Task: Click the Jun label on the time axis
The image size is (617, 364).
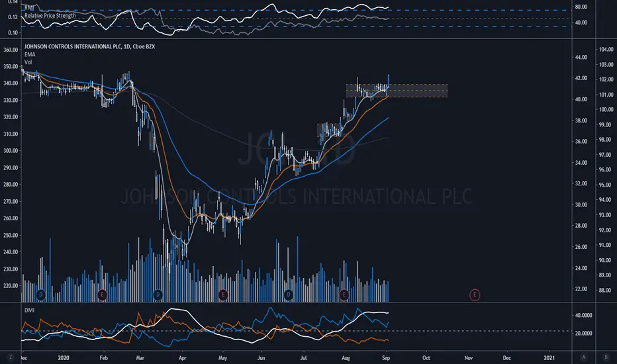Action: pos(261,357)
